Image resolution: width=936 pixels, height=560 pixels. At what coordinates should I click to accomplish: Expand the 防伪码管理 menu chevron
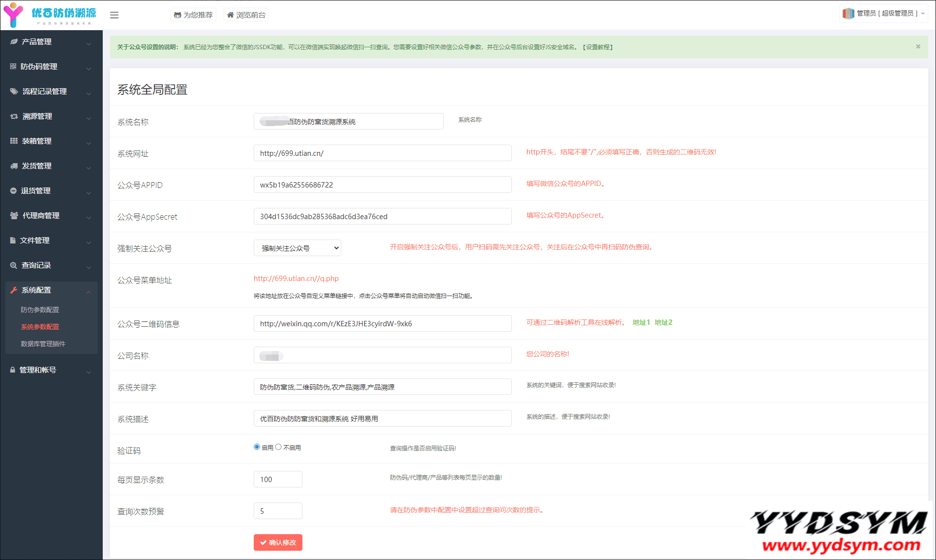tap(89, 69)
